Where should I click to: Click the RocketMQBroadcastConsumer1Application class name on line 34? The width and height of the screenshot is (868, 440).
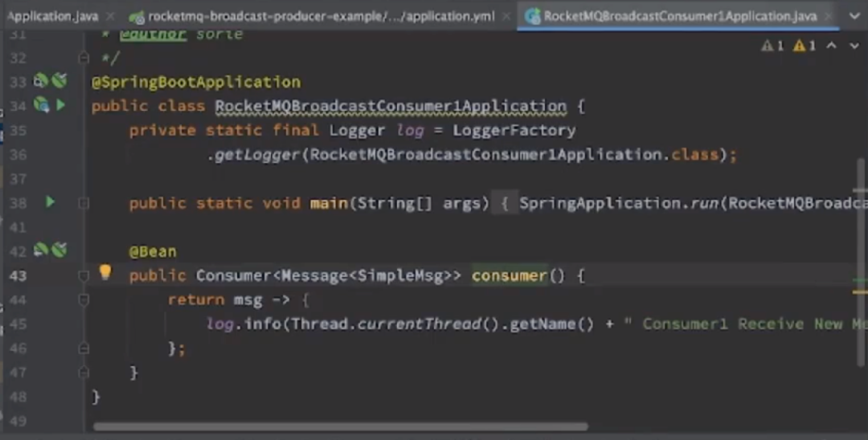pyautogui.click(x=391, y=106)
